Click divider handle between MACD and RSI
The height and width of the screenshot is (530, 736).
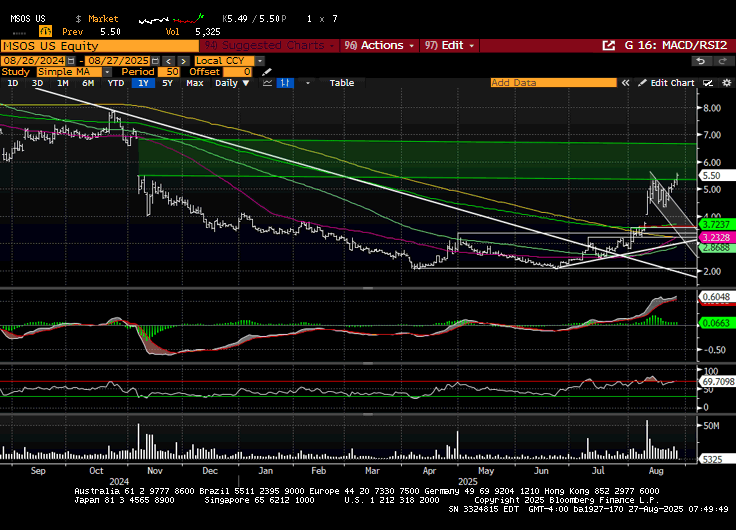368,363
